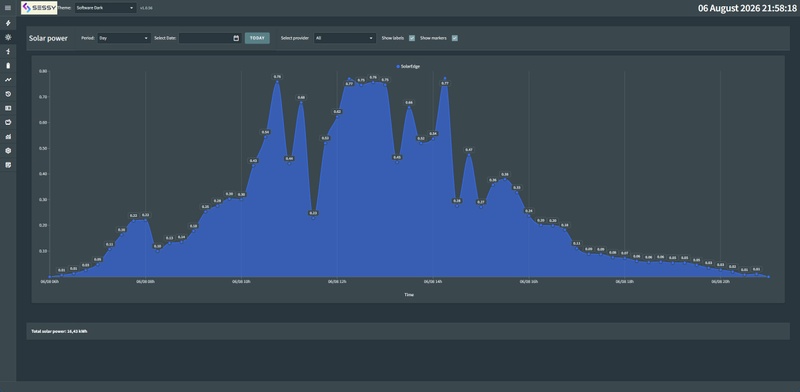The image size is (800, 392).
Task: Click the 0.40 y-axis label
Action: (x=43, y=174)
